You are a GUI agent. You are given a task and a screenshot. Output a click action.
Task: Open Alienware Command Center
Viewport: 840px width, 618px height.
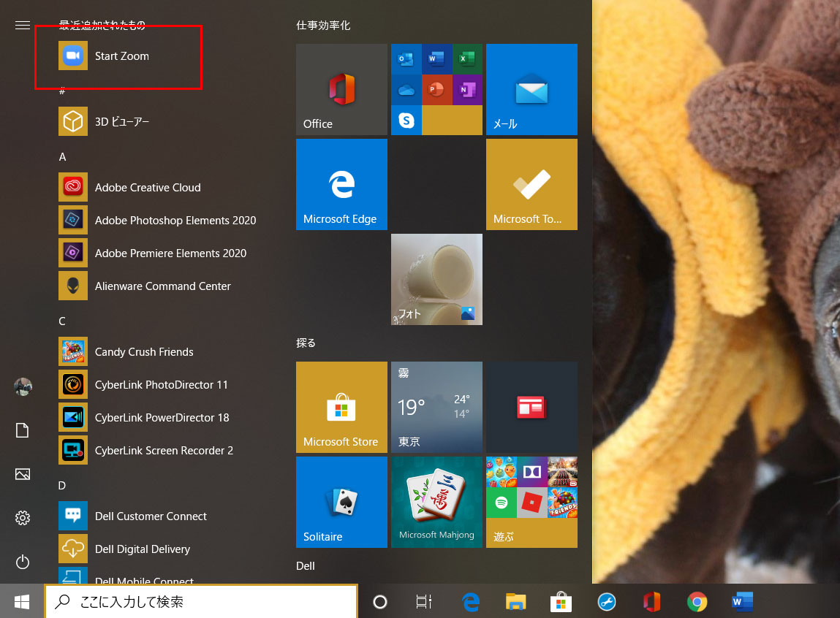point(162,286)
